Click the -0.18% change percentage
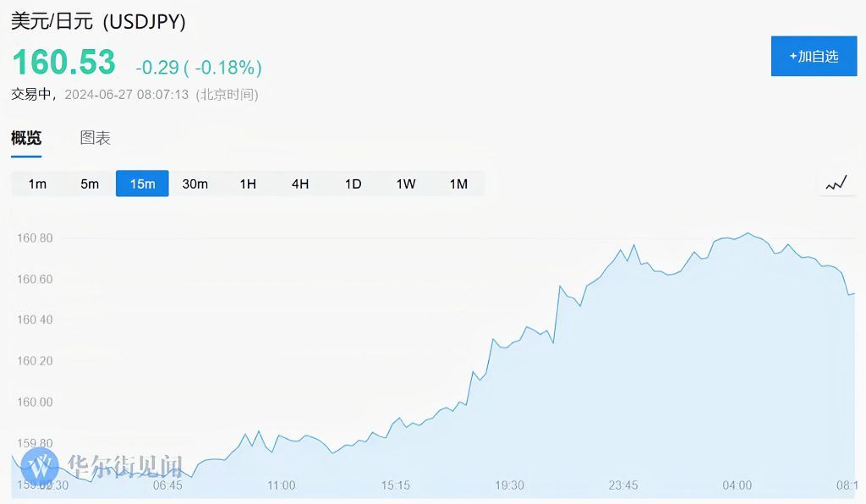The width and height of the screenshot is (866, 504). (228, 68)
